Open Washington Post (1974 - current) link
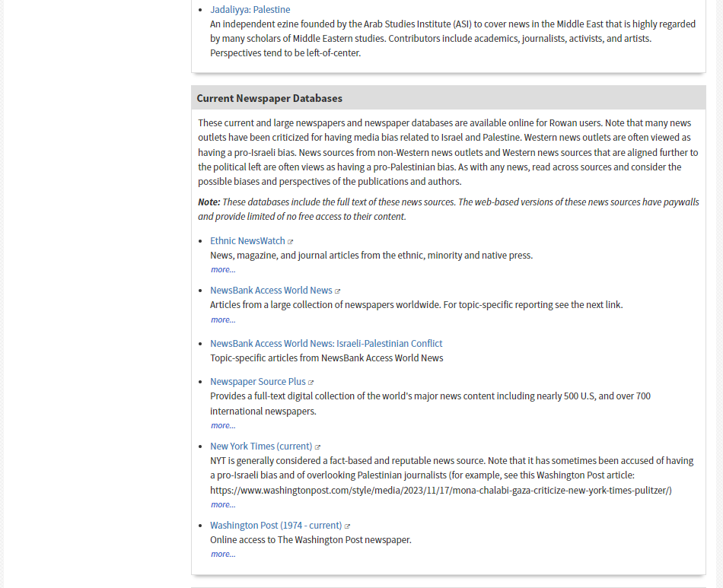The image size is (723, 588). pos(276,526)
